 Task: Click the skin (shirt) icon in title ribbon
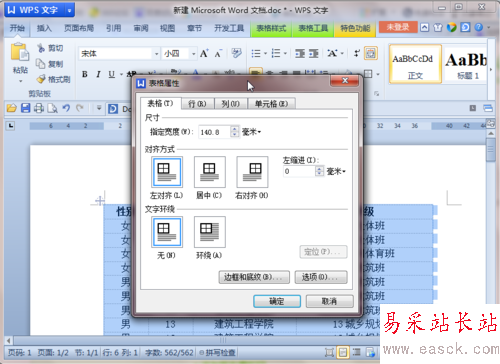(x=438, y=27)
